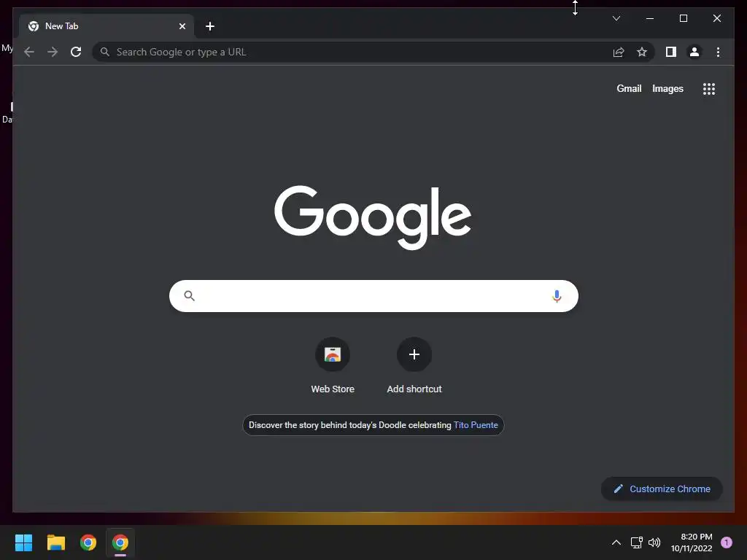Click the active Chrome taskbar icon

click(x=120, y=542)
